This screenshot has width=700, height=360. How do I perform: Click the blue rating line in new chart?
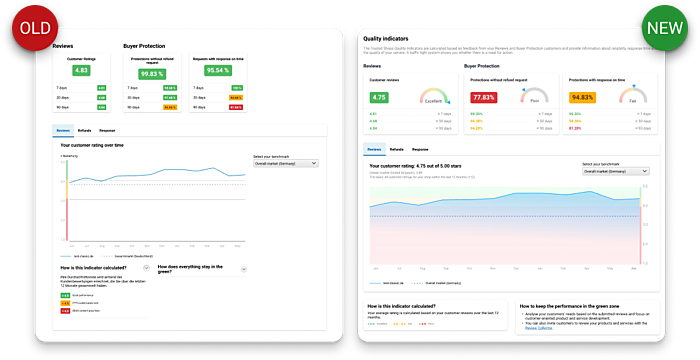pos(505,197)
